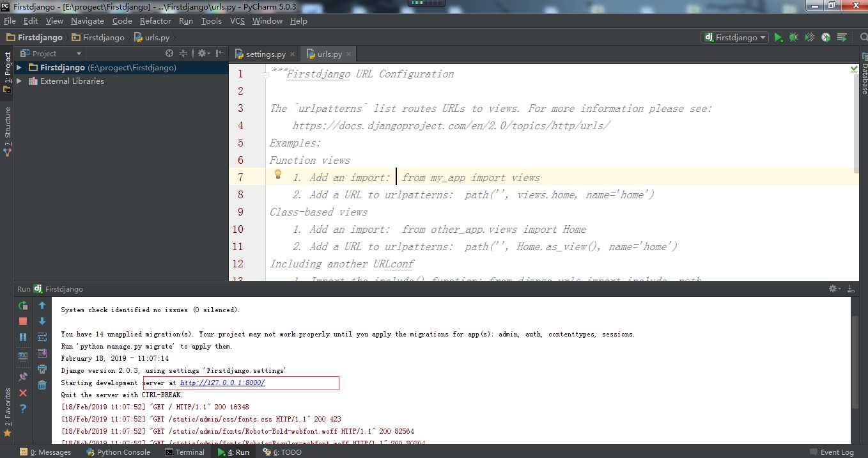Click the 'February 18, 2019 - 11:07:14' line
The width and height of the screenshot is (868, 458).
pos(115,358)
